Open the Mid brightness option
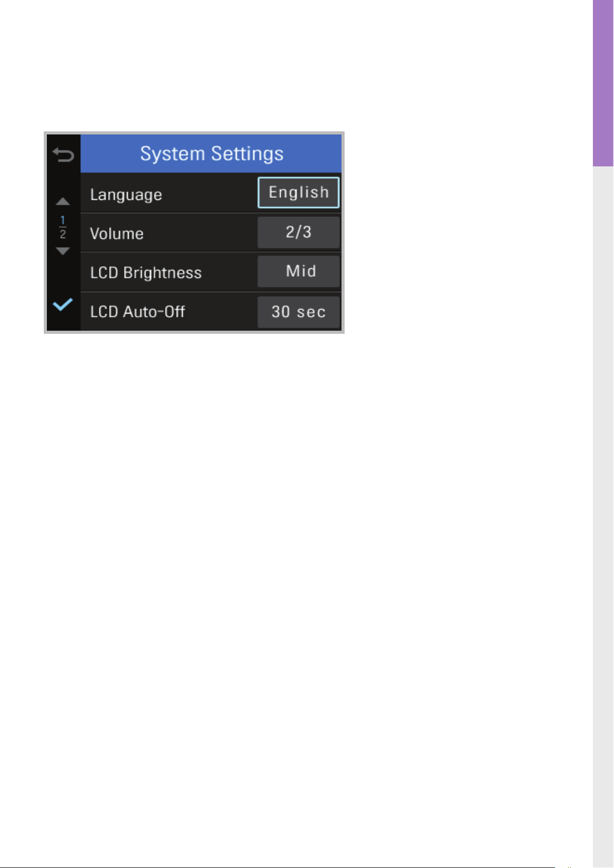The image size is (614, 868). tap(298, 271)
